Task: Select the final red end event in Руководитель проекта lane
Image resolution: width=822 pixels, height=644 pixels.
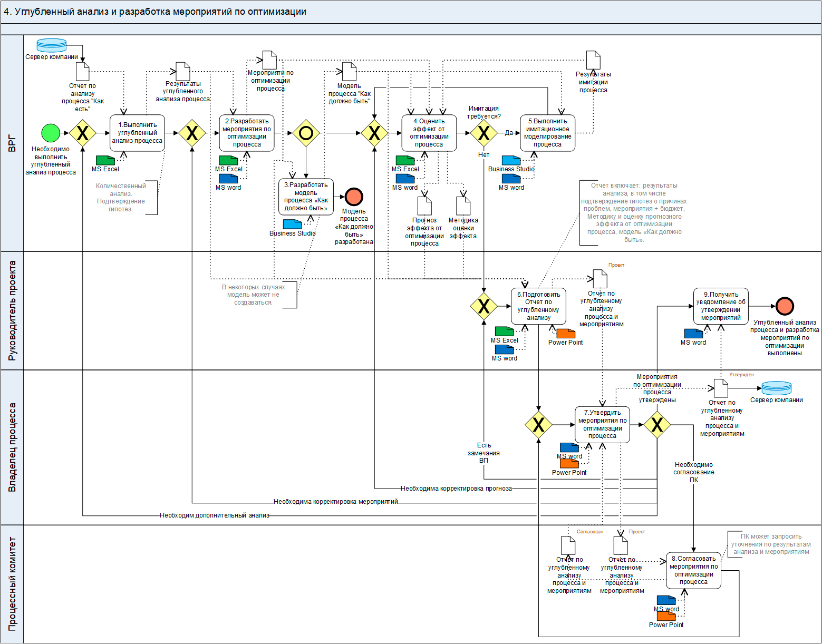Action: pos(785,306)
